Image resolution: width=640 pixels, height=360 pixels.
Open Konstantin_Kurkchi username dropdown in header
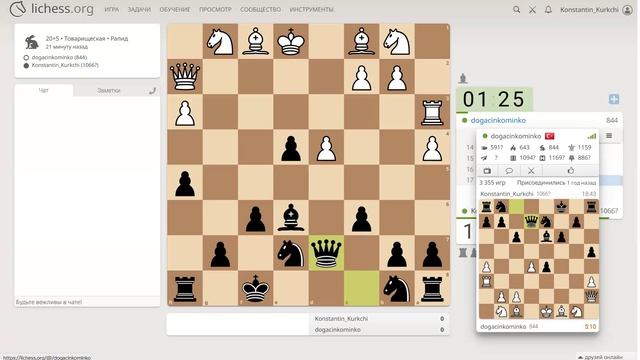pos(589,10)
